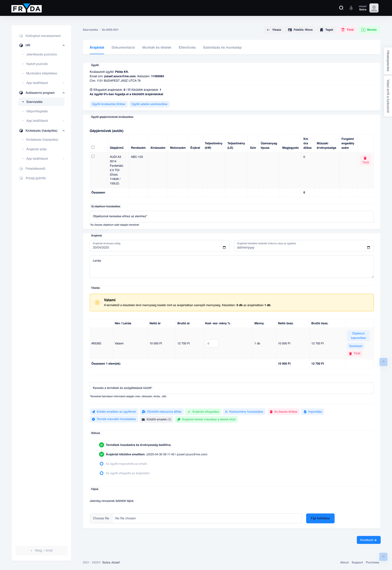
Task: Click Árajánlat elfogadása
Action: [x=203, y=412]
